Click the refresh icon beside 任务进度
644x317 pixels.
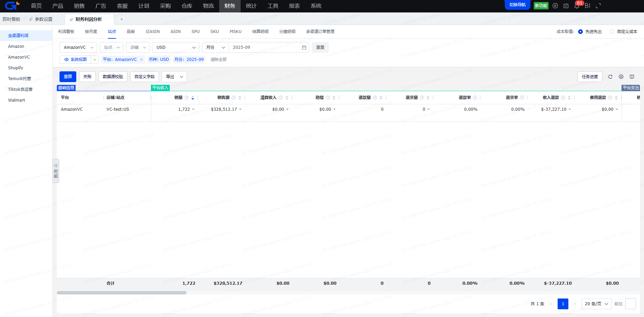pyautogui.click(x=610, y=77)
